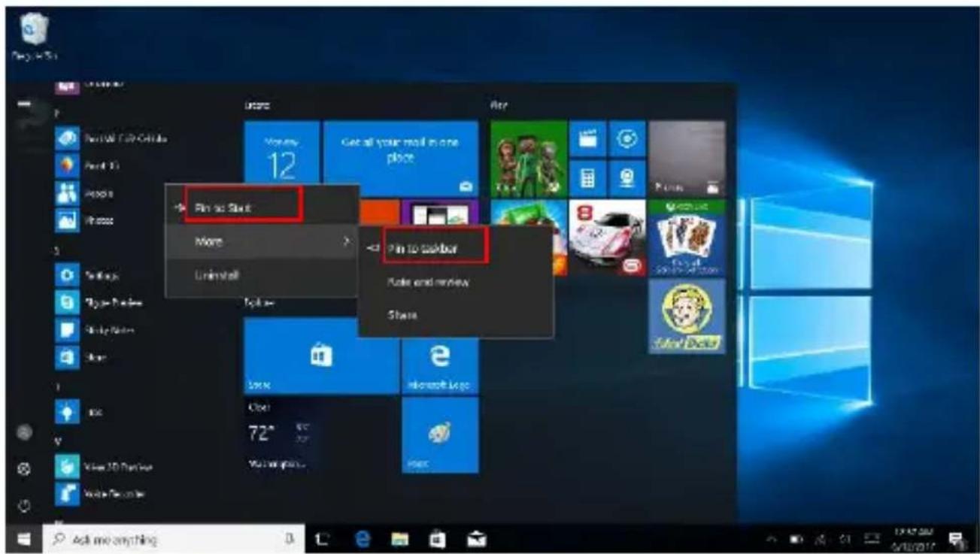Open Task View on the taskbar

click(x=322, y=537)
